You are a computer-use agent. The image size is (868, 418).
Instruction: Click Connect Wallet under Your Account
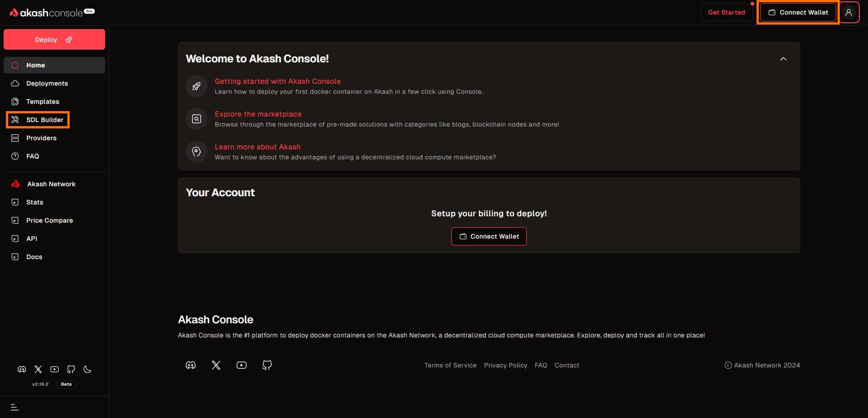click(489, 236)
